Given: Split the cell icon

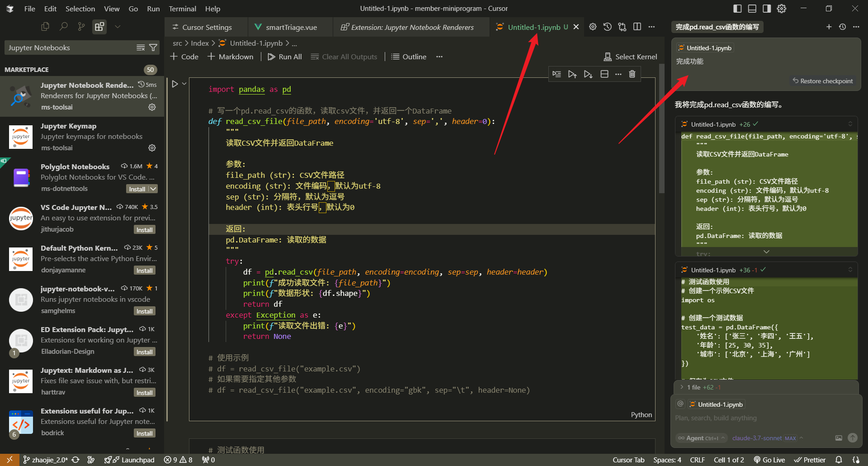Looking at the screenshot, I should [604, 74].
